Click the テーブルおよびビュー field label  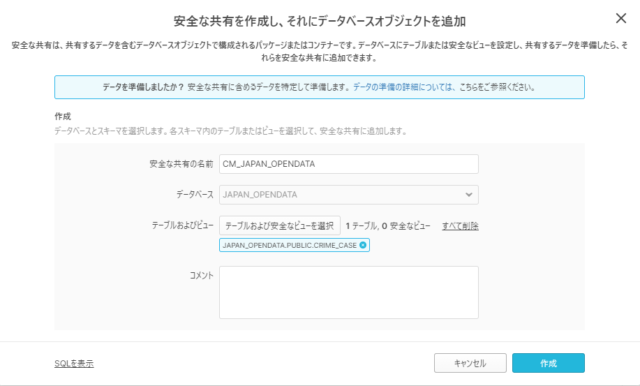point(182,225)
